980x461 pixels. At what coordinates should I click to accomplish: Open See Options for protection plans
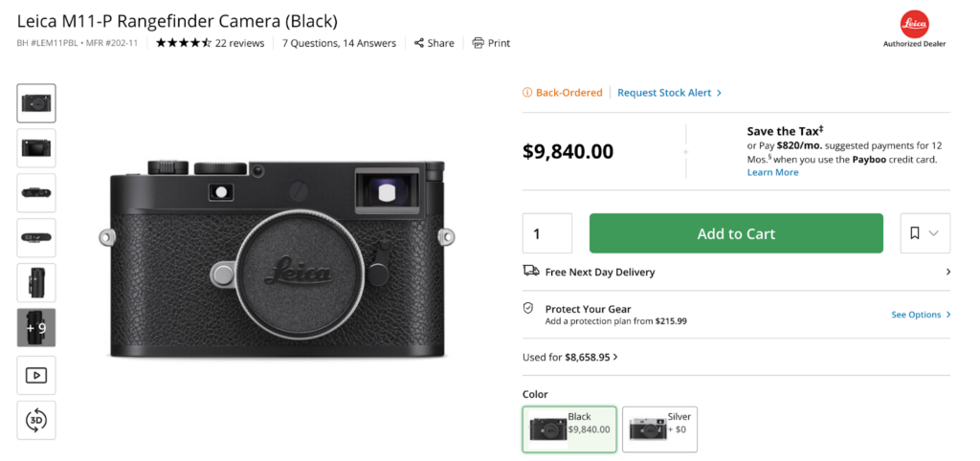[921, 315]
